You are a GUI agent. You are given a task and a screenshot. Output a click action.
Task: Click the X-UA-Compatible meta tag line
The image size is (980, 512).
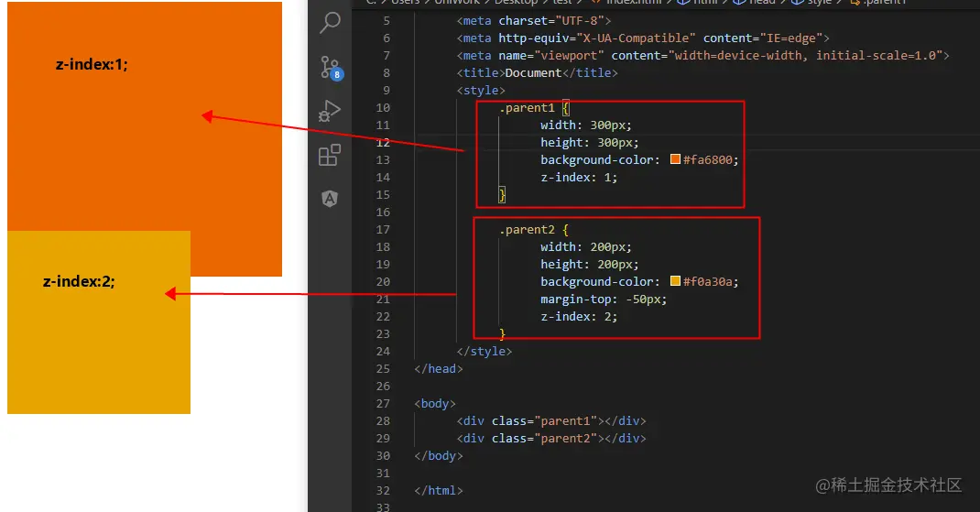pyautogui.click(x=643, y=38)
